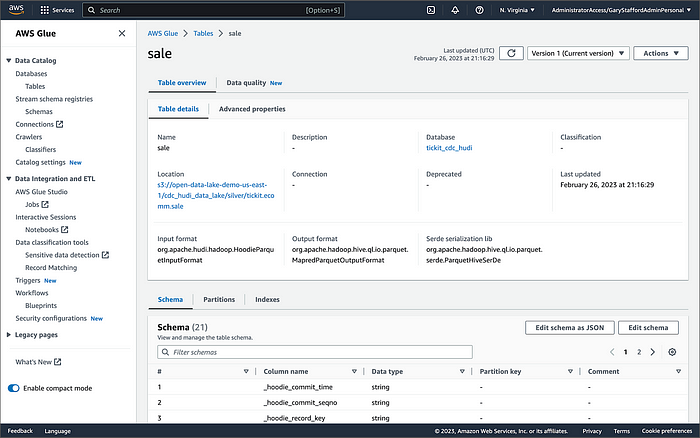The width and height of the screenshot is (700, 438).
Task: Open AWS Glue Studio in sidebar
Action: coord(42,192)
